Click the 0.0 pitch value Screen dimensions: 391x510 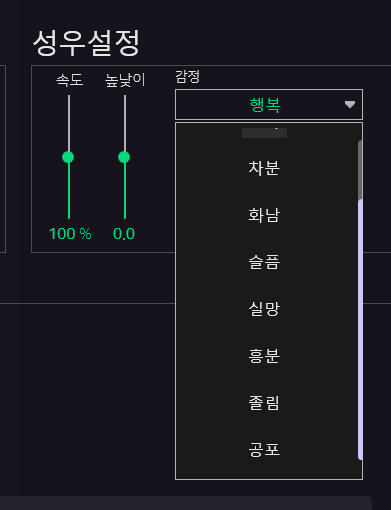click(124, 234)
